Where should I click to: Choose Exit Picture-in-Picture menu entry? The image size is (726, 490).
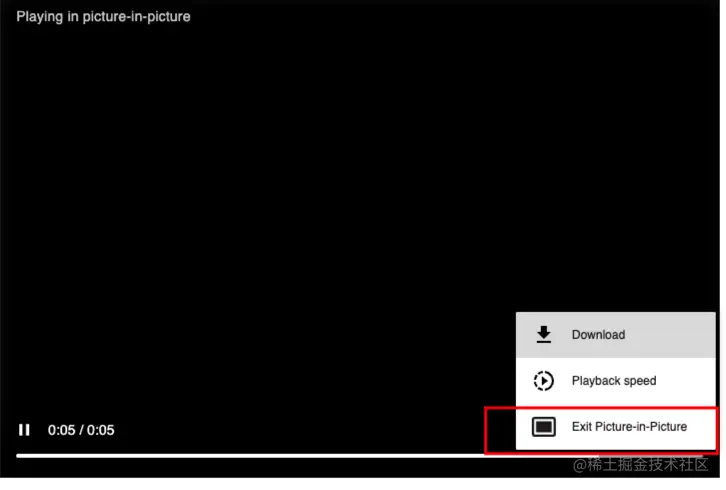coord(616,427)
